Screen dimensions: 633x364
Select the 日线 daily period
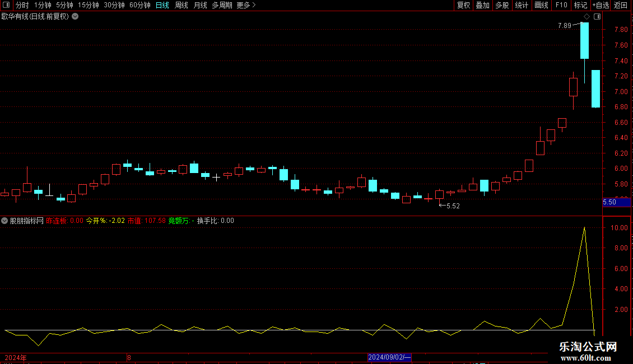click(162, 5)
